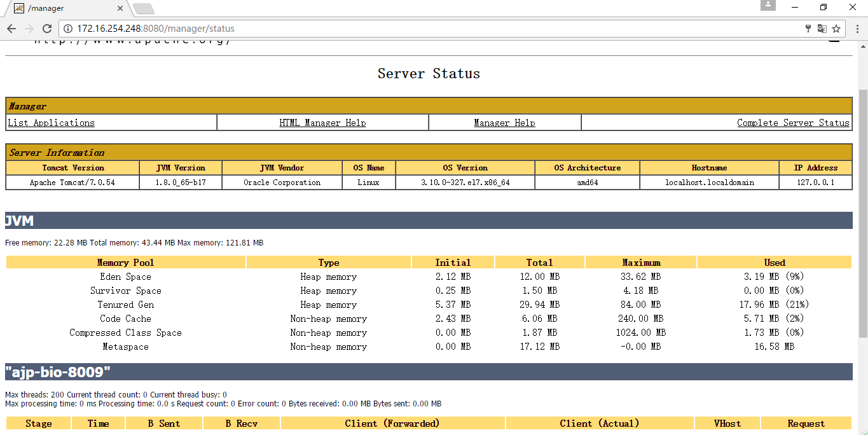Screen dimensions: 868x435
Task: Click the IP Address column header
Action: coord(816,168)
